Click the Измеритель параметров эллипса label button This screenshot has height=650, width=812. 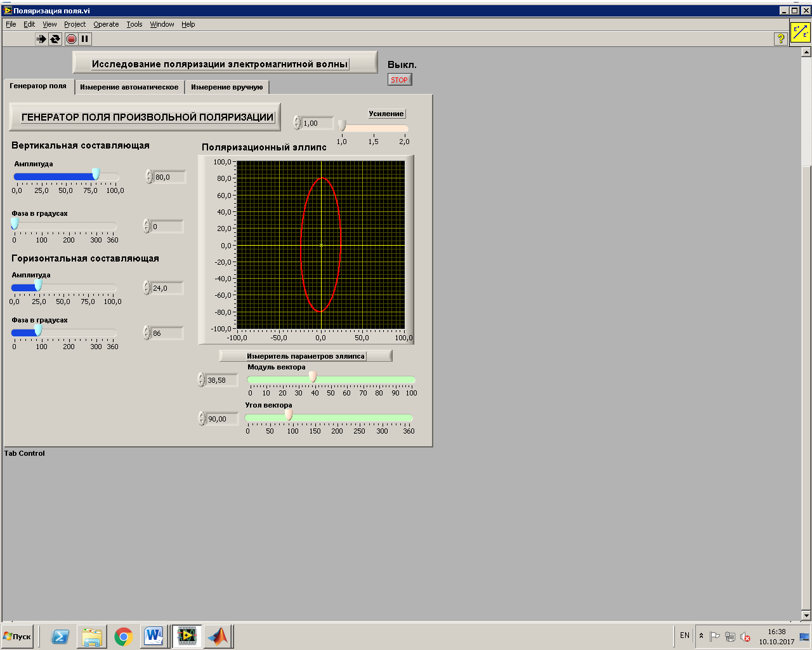click(x=306, y=356)
